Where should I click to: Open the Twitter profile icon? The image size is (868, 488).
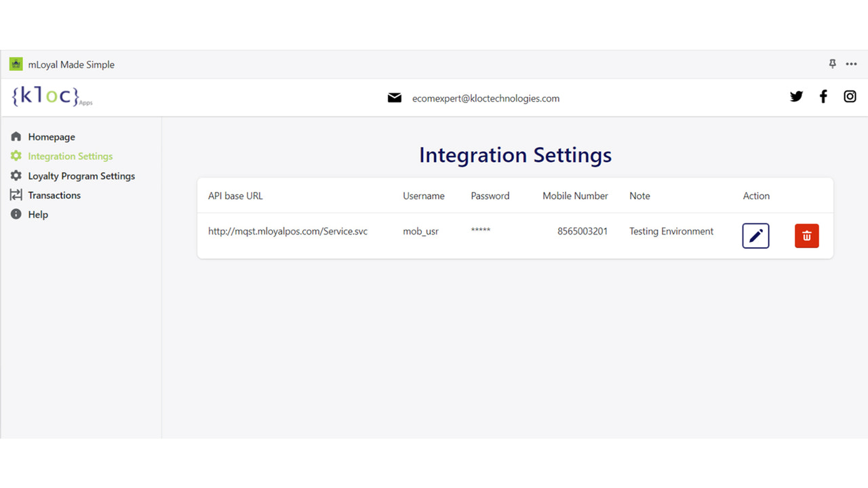[796, 96]
